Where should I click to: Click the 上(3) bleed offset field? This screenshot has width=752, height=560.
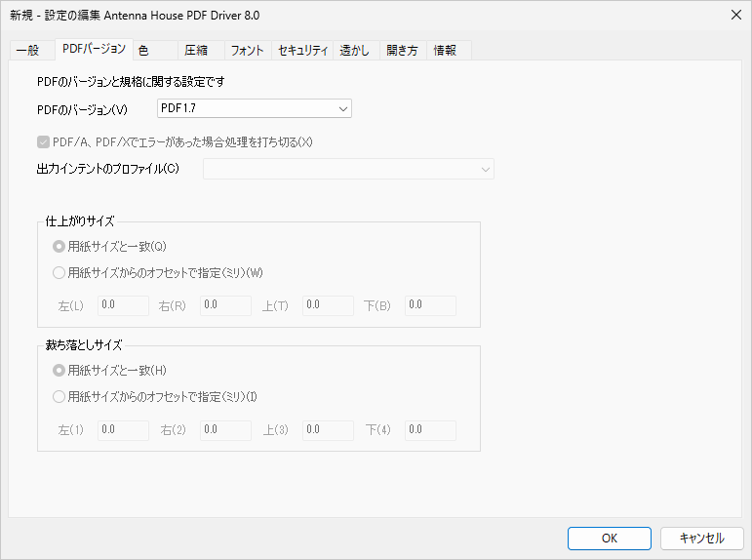[328, 430]
